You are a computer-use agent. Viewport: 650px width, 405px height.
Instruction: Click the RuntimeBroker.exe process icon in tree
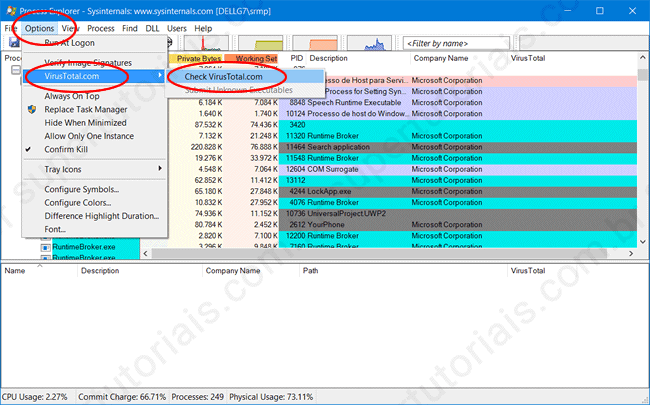(46, 246)
